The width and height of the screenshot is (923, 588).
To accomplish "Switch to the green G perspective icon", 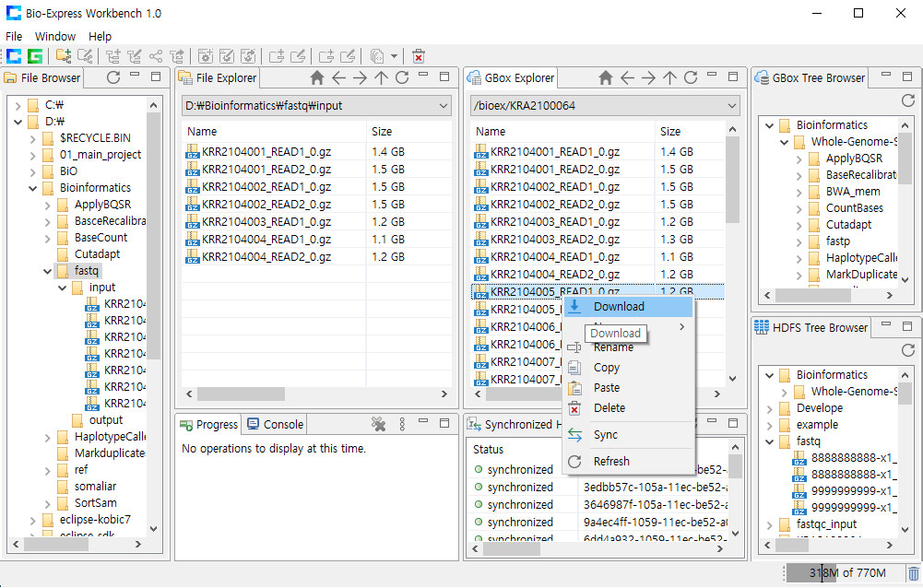I will 35,56.
